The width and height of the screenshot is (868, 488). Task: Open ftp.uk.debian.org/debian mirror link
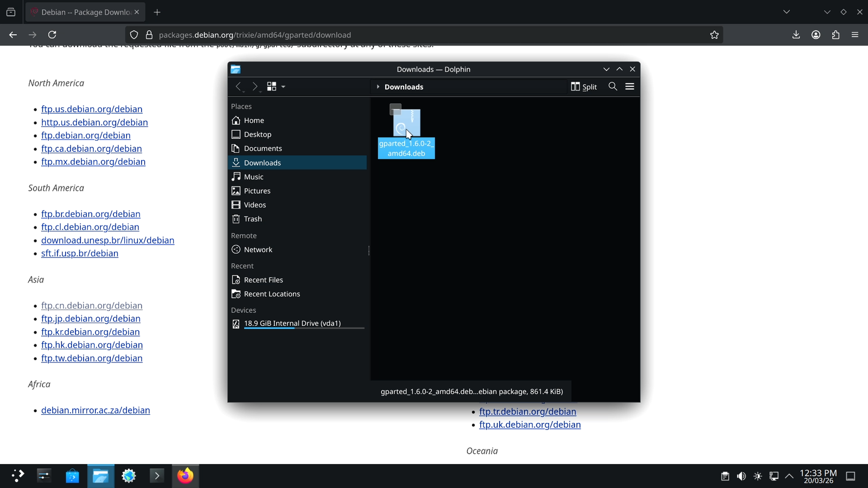click(x=530, y=425)
